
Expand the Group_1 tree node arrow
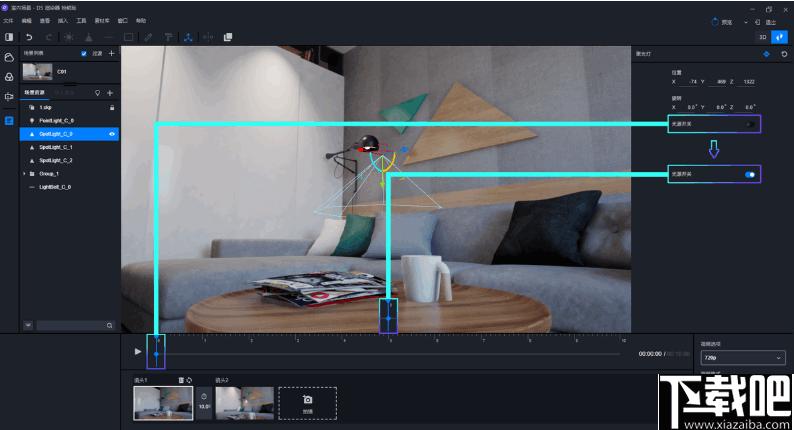[x=24, y=174]
